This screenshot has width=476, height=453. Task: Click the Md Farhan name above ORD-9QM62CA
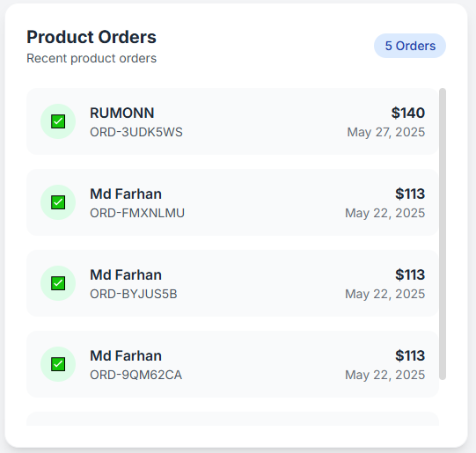tap(126, 355)
